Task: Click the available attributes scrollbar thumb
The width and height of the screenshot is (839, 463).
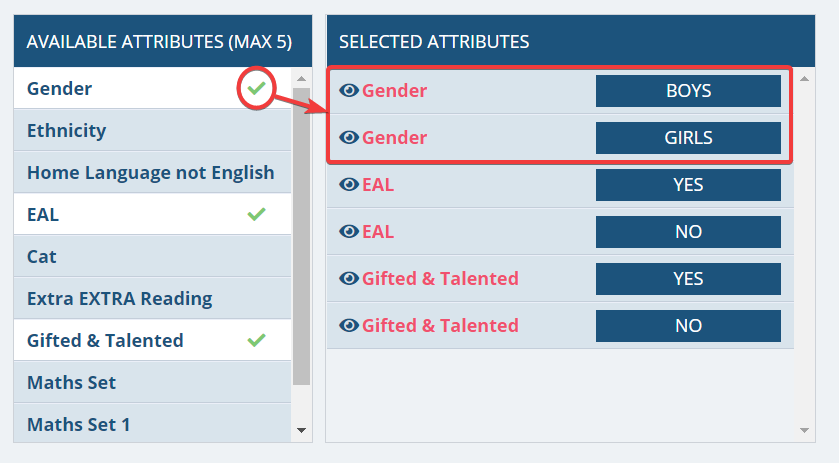Action: 301,237
